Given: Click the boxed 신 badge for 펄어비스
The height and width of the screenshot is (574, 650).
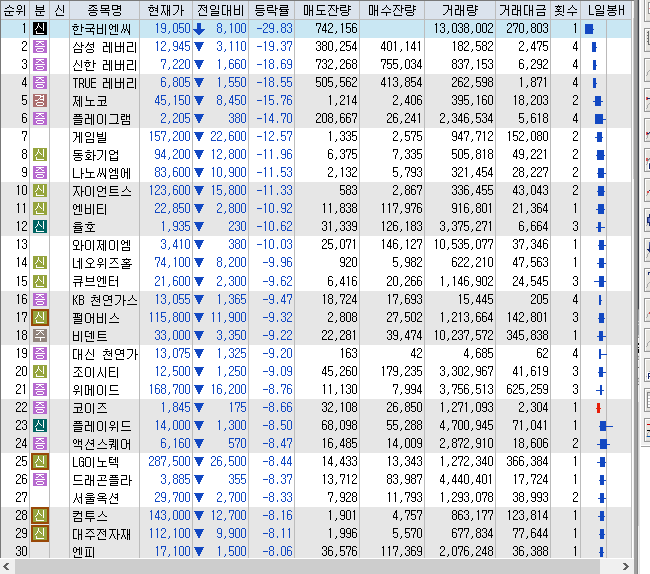Looking at the screenshot, I should coord(40,317).
